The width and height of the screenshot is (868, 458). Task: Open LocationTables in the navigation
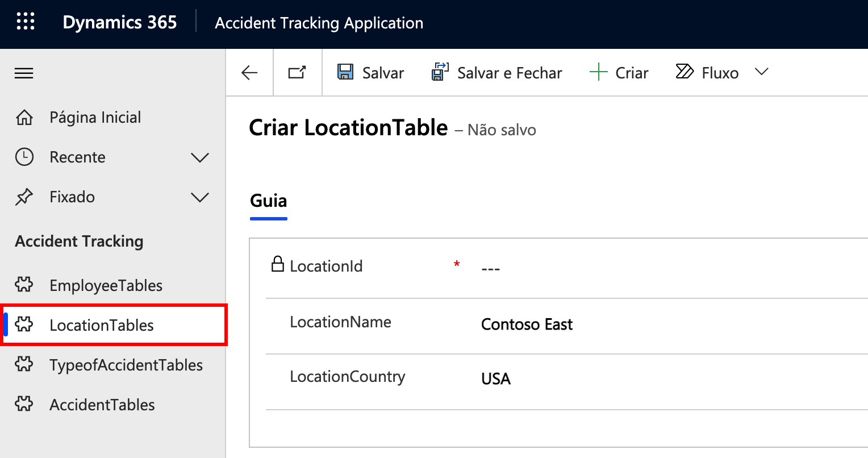pos(102,325)
